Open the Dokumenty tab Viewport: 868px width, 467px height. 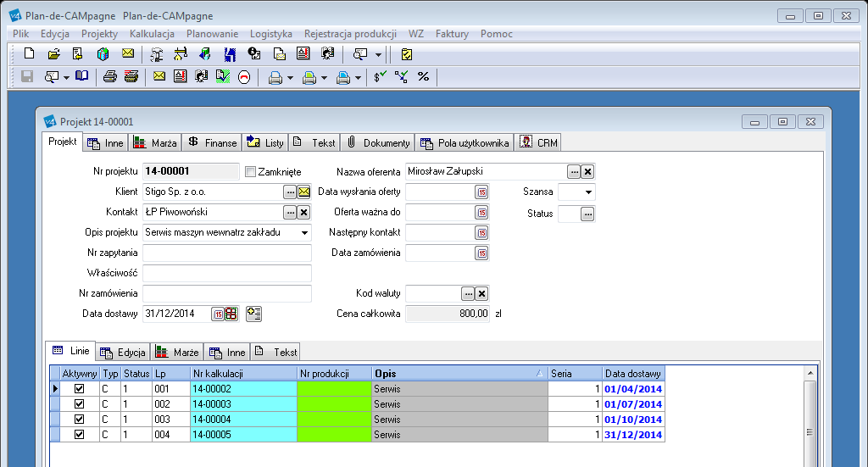coord(379,142)
